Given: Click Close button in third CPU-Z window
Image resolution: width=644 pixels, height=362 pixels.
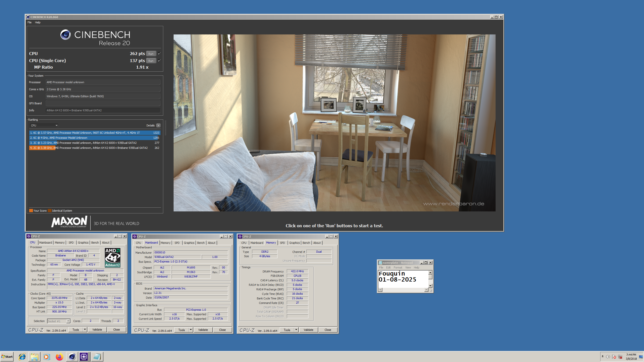Looking at the screenshot, I should [x=328, y=330].
